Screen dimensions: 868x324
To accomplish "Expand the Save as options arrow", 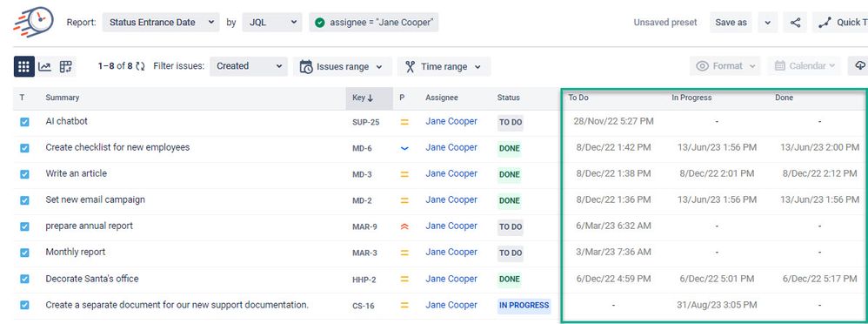I will 768,23.
